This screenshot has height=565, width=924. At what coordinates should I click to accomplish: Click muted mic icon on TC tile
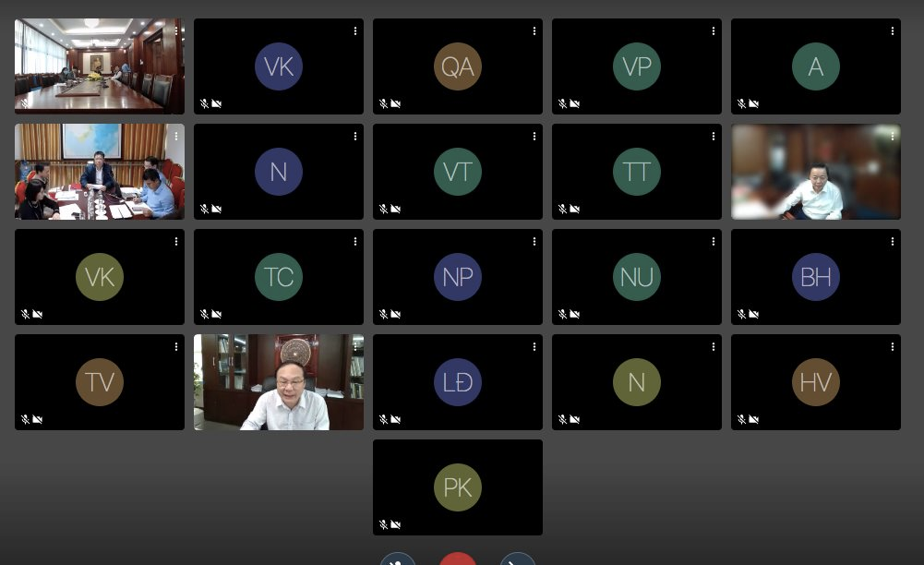204,314
